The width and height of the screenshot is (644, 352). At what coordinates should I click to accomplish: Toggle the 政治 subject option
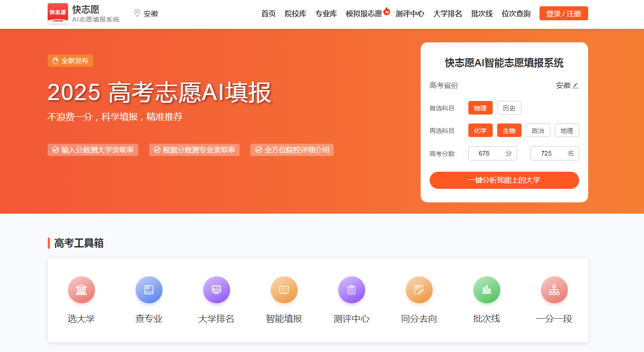click(x=538, y=130)
